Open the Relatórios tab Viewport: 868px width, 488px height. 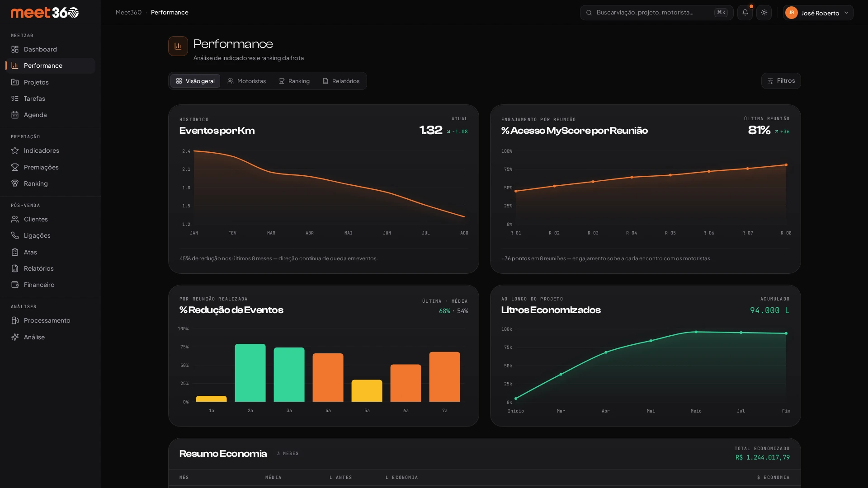(x=341, y=81)
